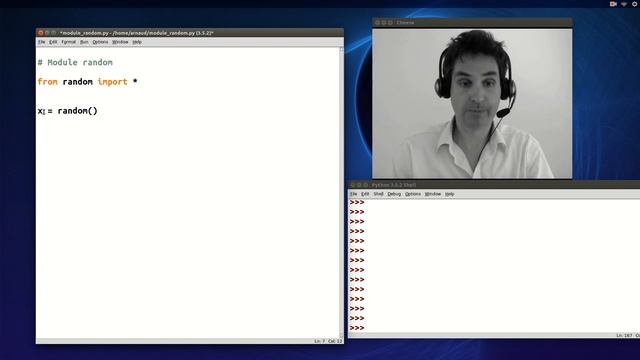Click the 'Col: 12' status in editor
Image resolution: width=640 pixels, height=360 pixels.
[x=335, y=341]
